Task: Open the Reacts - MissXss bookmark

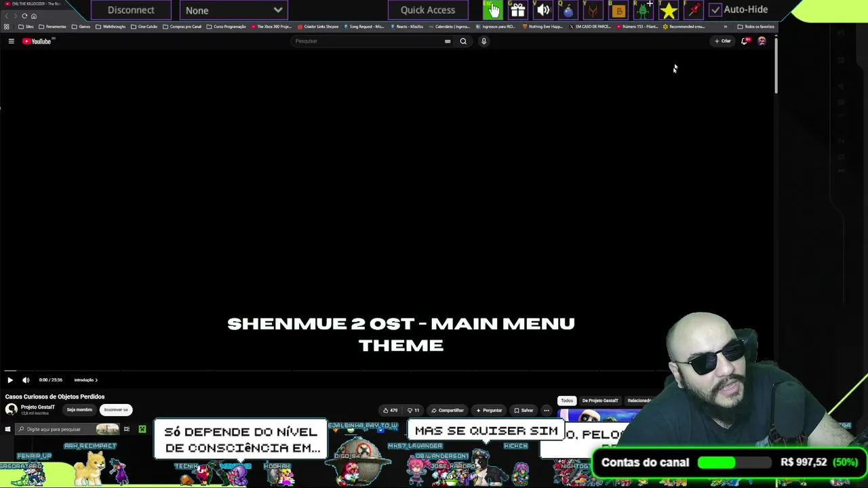Action: (x=408, y=26)
